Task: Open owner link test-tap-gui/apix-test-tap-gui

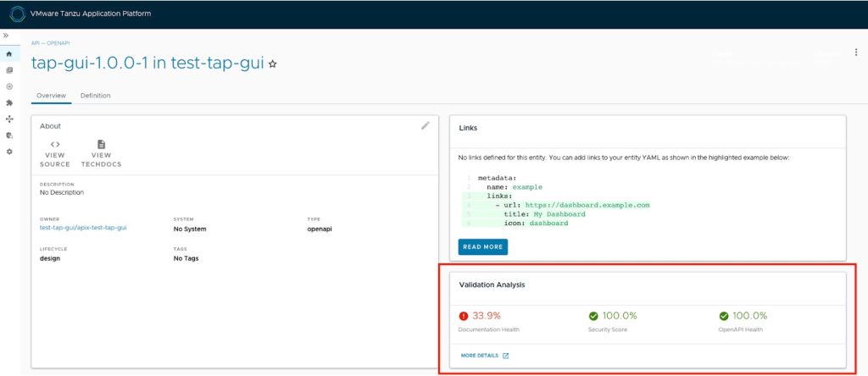Action: (x=83, y=228)
